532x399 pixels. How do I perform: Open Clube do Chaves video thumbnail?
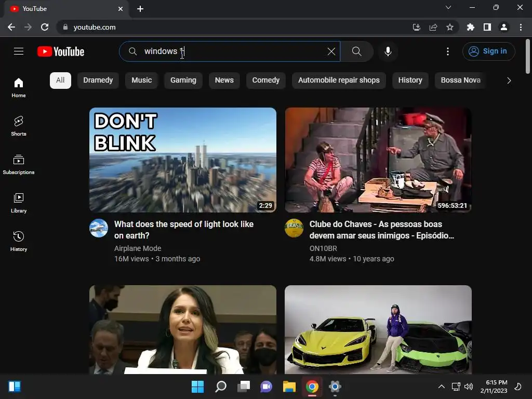click(x=378, y=160)
